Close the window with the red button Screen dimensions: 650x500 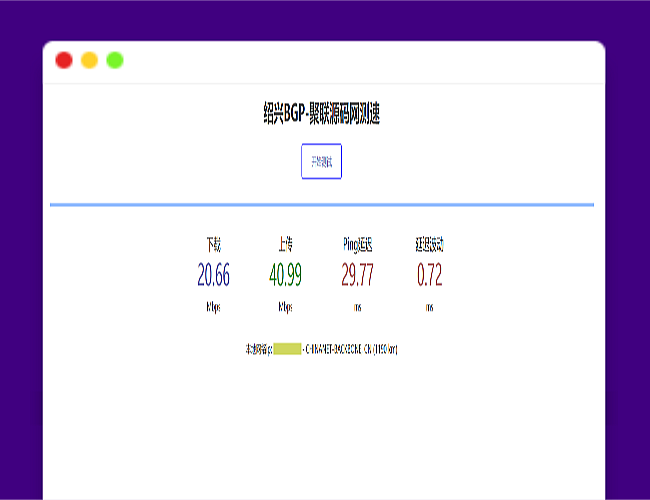(x=64, y=60)
